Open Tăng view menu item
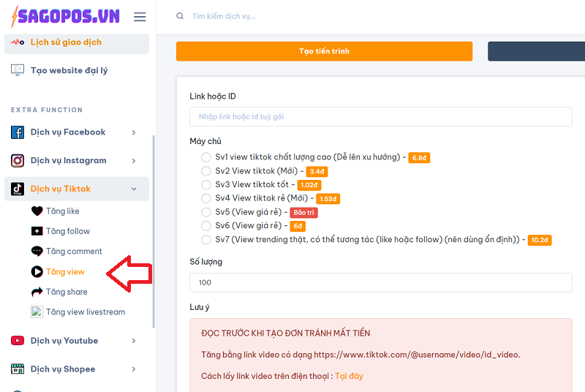Viewport: 585px width, 392px height. (65, 272)
